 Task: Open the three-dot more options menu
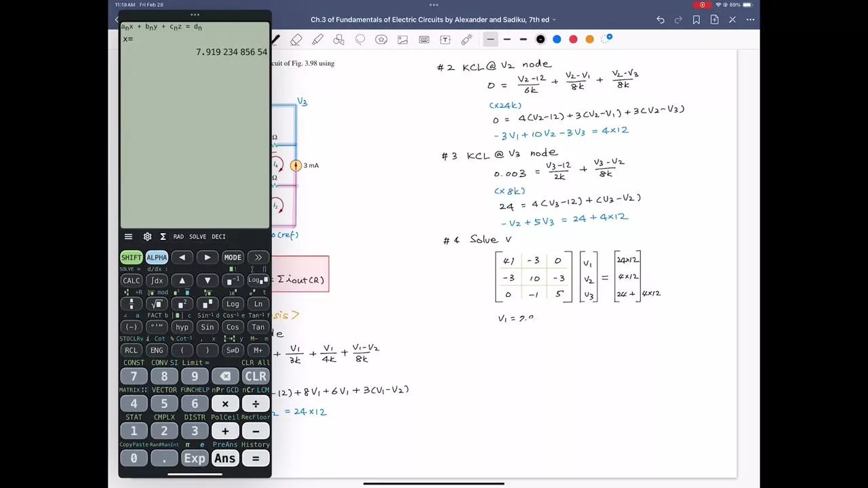[x=750, y=20]
